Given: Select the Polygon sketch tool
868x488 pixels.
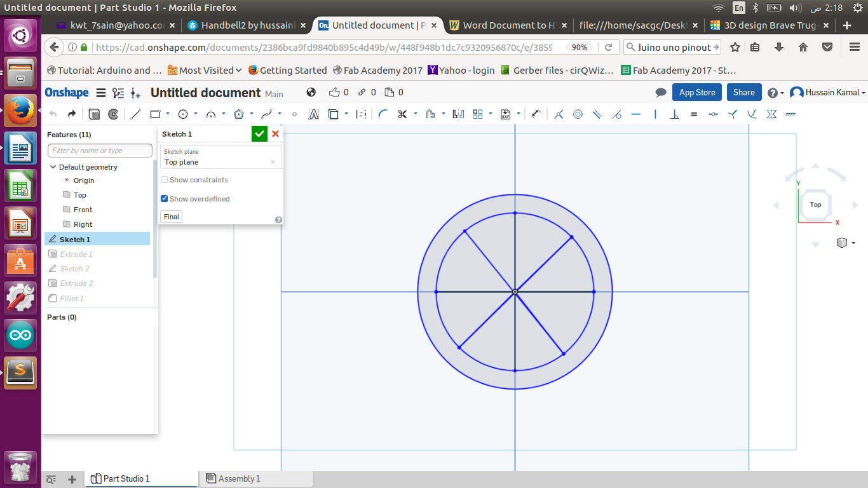Looking at the screenshot, I should 239,114.
